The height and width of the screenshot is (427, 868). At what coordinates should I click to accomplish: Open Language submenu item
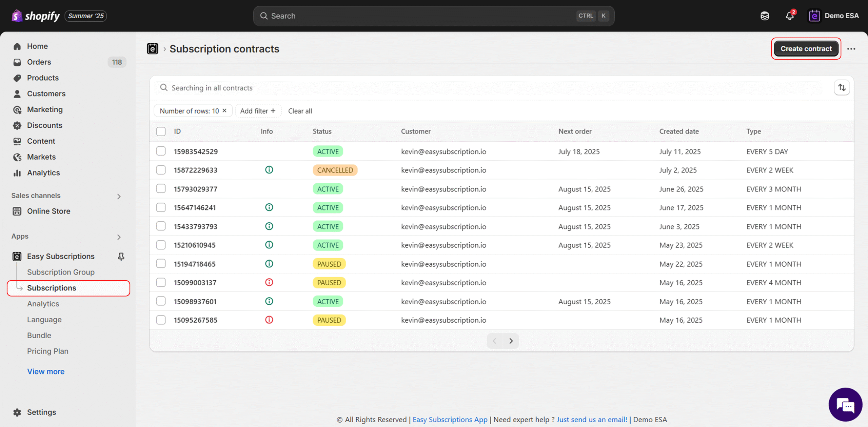click(x=44, y=320)
